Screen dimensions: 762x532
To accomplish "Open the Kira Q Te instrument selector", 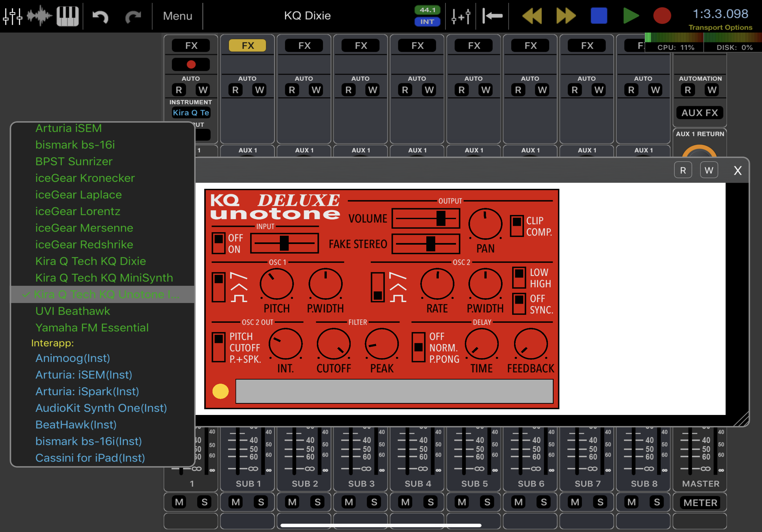I will coord(191,113).
